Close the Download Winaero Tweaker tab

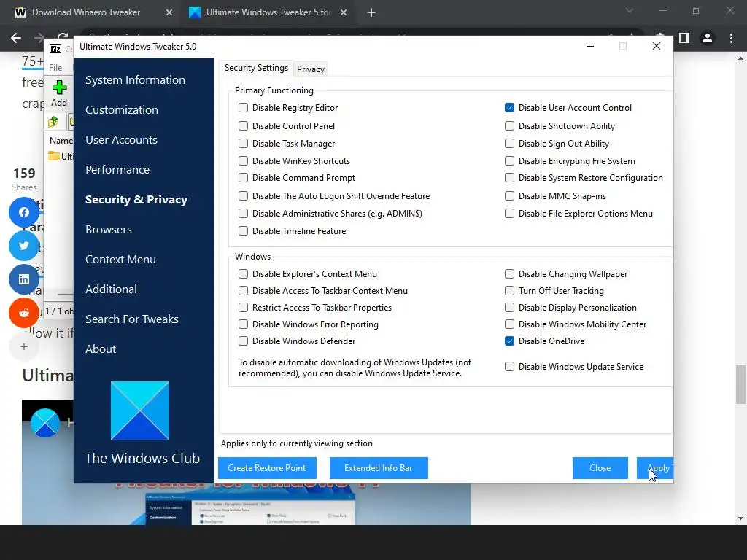[x=169, y=12]
